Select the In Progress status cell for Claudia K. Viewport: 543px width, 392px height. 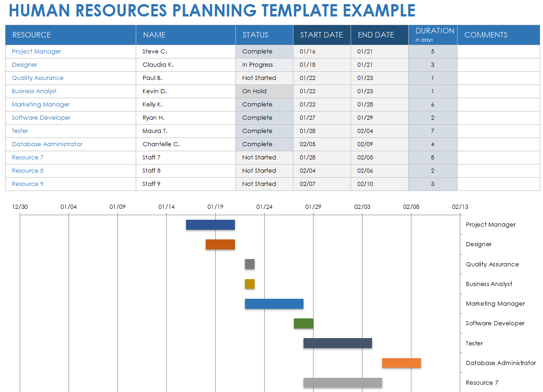(264, 64)
